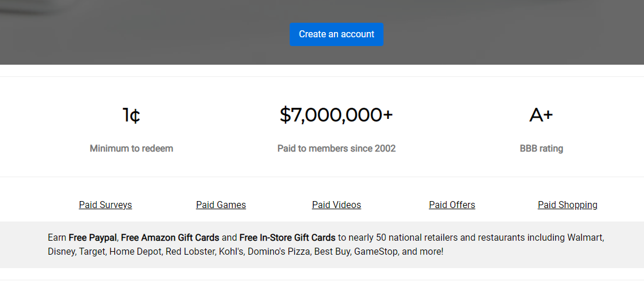
Task: Click GameStop in the retailer list
Action: pyautogui.click(x=375, y=252)
